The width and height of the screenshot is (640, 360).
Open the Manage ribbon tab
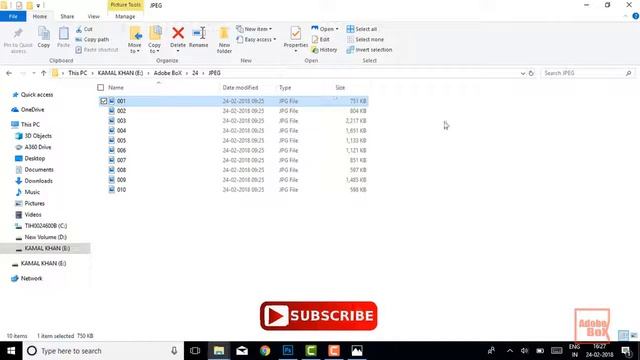(125, 16)
